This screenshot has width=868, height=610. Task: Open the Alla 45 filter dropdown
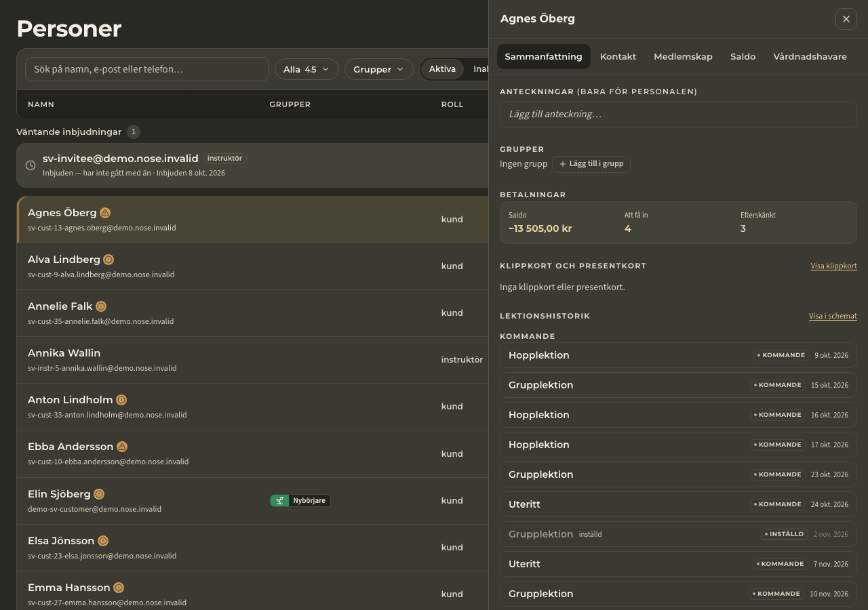307,69
